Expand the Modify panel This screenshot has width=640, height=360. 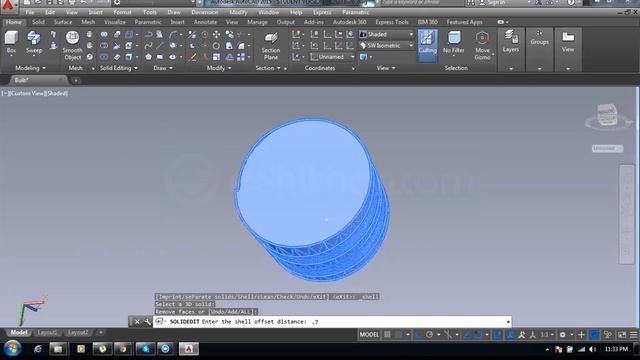coord(219,68)
